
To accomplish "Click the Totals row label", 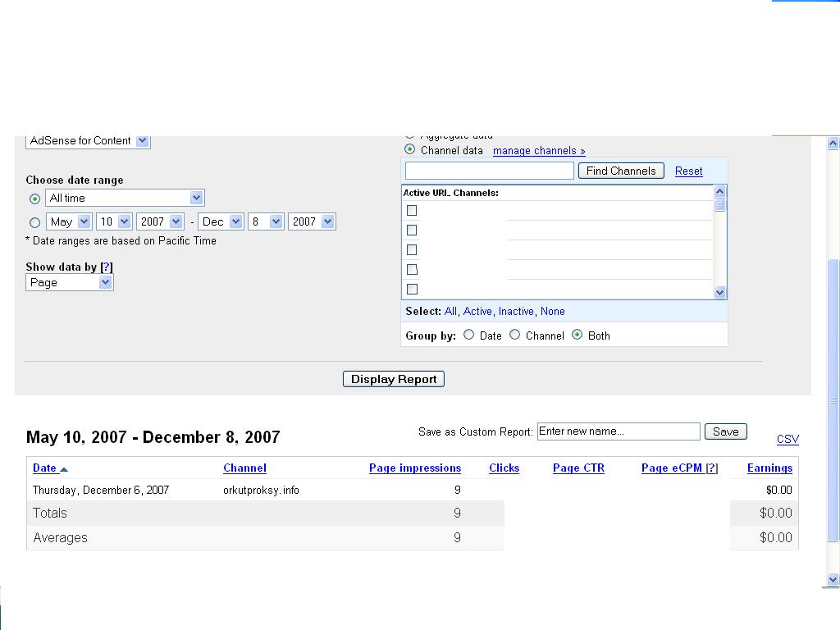I will 50,514.
